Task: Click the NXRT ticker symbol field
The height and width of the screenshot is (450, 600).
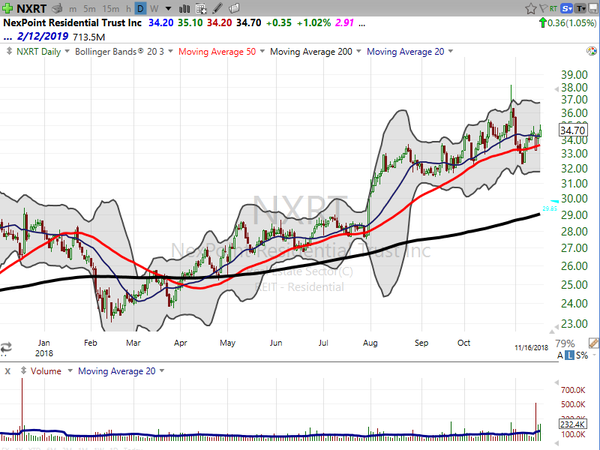Action: pyautogui.click(x=31, y=8)
